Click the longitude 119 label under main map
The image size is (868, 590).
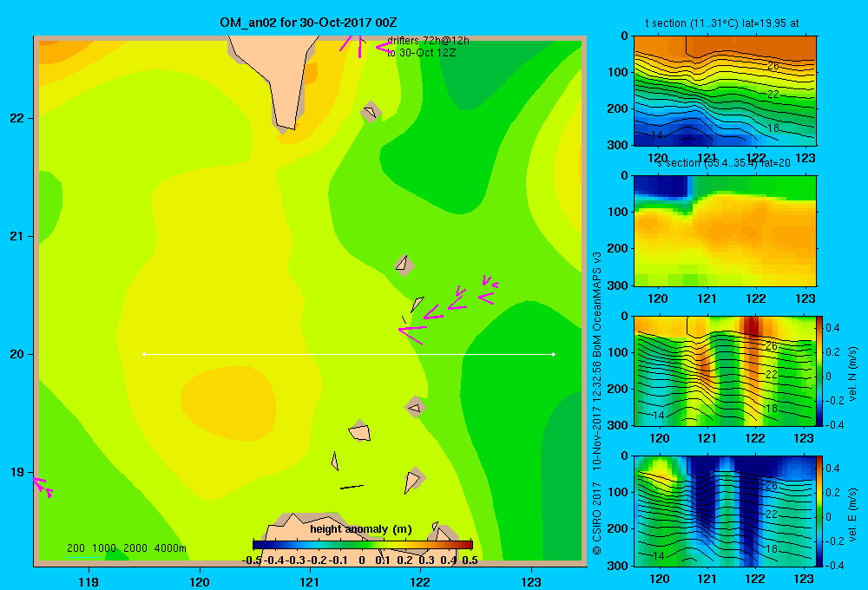point(89,581)
